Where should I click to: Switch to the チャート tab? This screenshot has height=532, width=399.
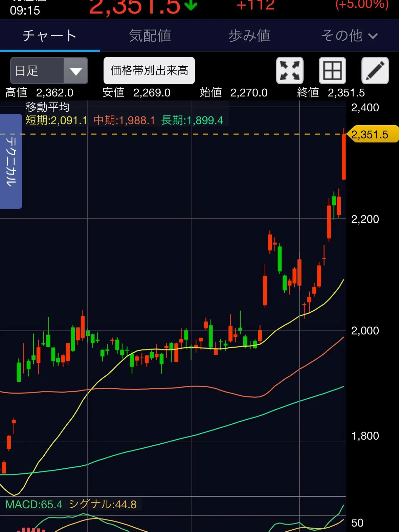(50, 36)
